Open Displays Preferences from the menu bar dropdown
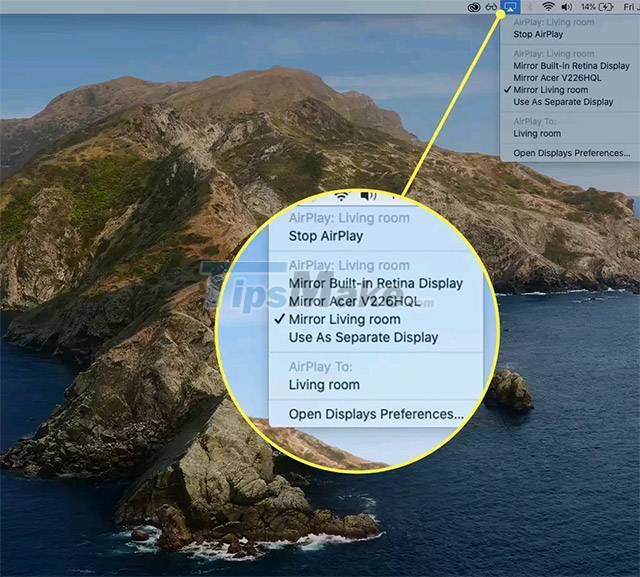The image size is (640, 577). click(570, 153)
